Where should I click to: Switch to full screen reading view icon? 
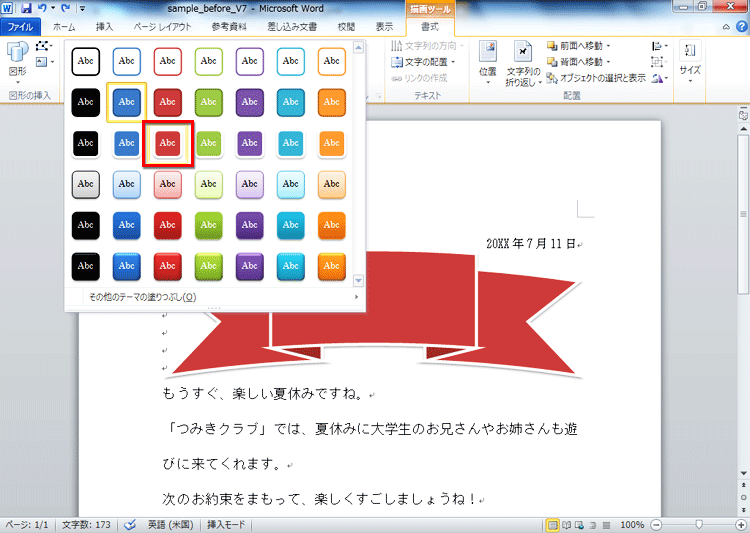point(566,525)
